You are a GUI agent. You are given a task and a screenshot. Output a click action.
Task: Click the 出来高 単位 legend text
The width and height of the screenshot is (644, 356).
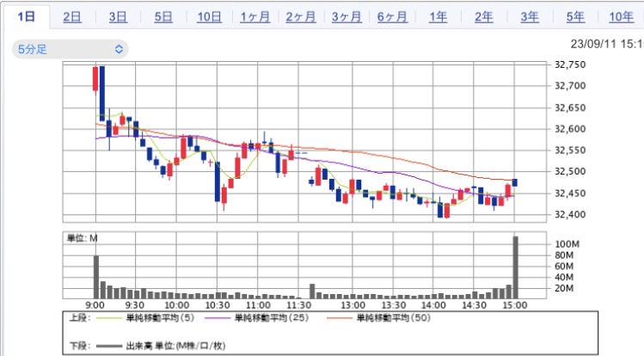(175, 347)
